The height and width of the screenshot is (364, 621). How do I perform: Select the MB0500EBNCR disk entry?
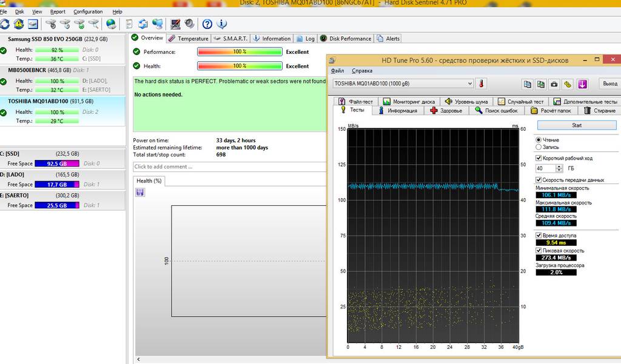click(x=62, y=79)
